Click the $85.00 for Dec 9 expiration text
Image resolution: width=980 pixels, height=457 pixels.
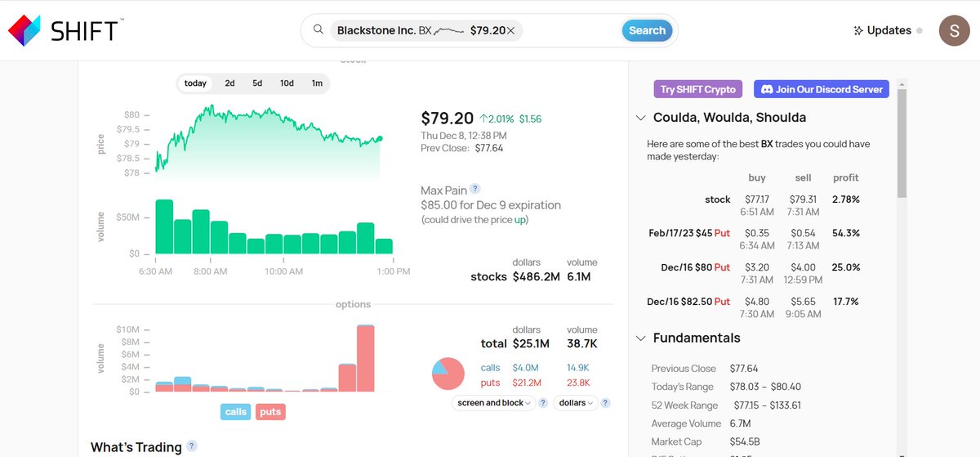491,205
